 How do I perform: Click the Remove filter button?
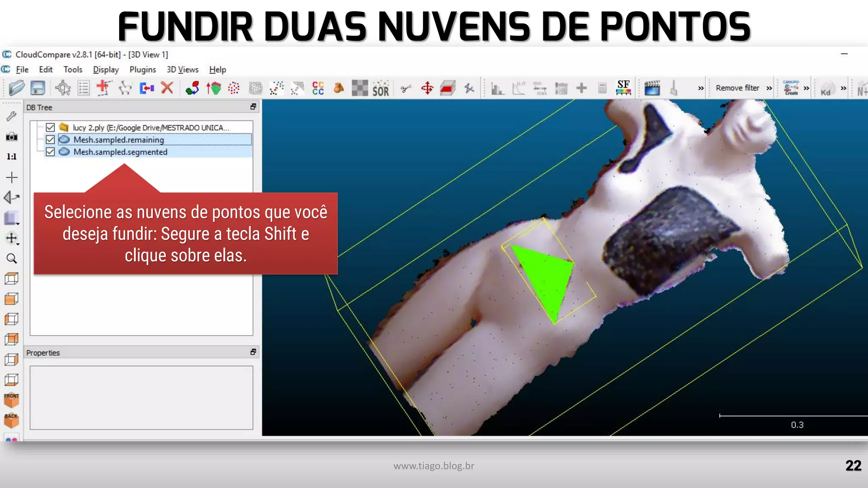[x=737, y=88]
